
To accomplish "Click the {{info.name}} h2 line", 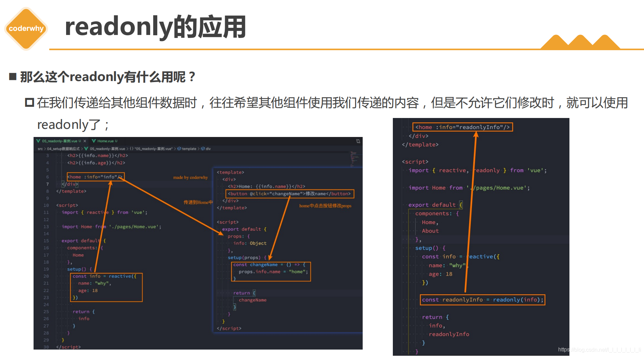I will tap(98, 156).
